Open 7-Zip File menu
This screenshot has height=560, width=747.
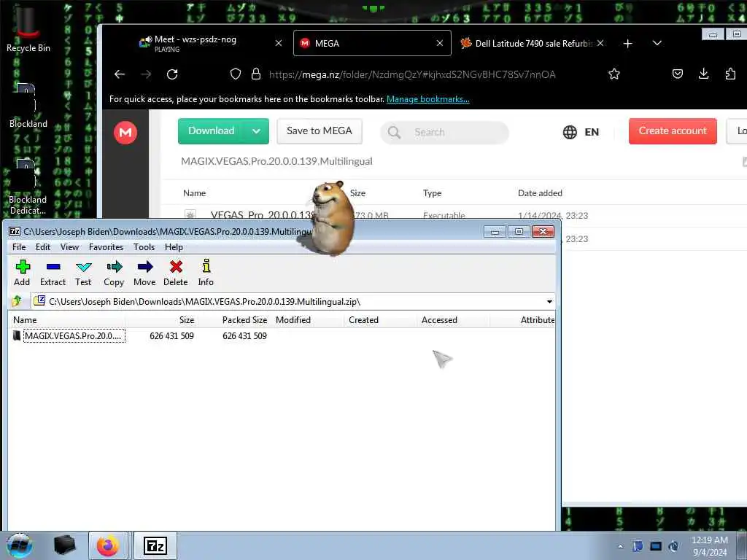pyautogui.click(x=19, y=246)
